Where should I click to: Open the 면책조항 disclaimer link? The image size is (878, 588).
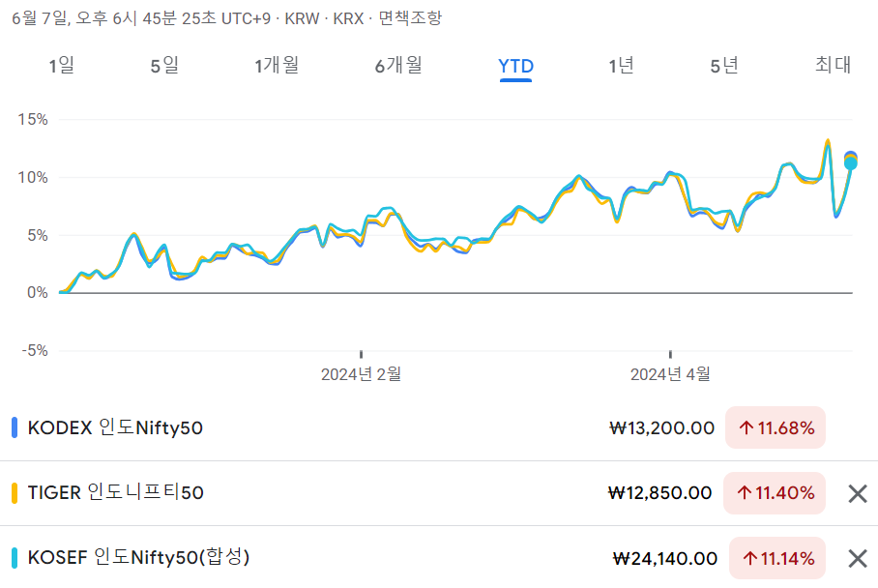(x=410, y=18)
